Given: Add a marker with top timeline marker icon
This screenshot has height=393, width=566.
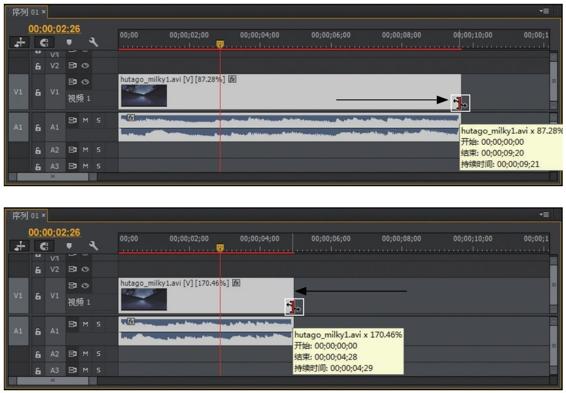Looking at the screenshot, I should click(x=69, y=43).
